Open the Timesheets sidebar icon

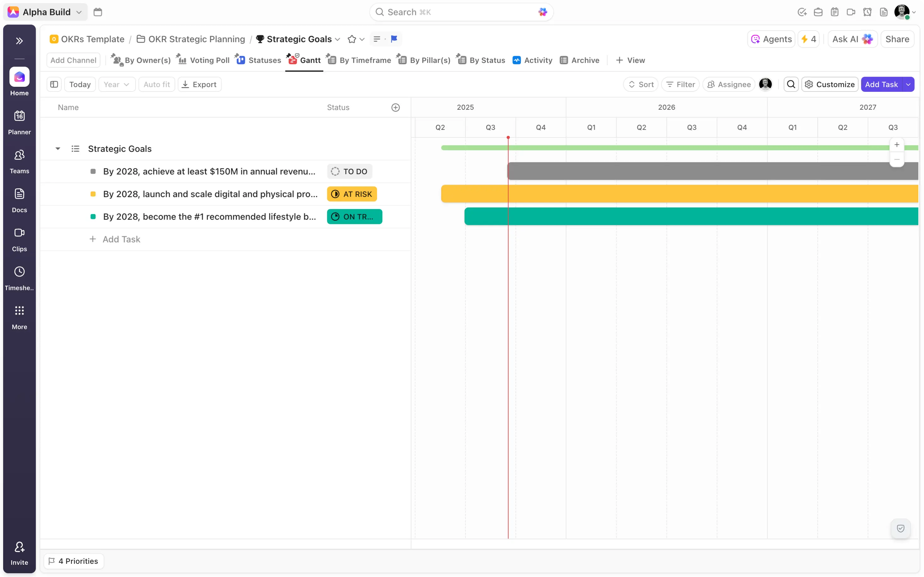pyautogui.click(x=19, y=278)
